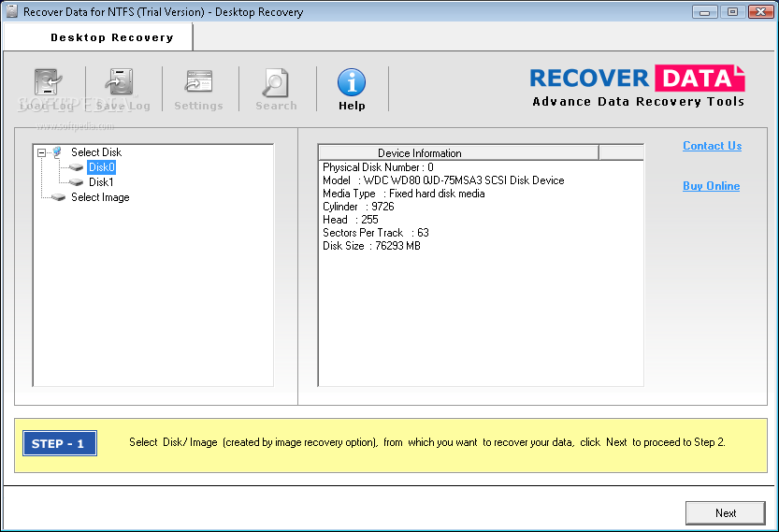This screenshot has height=532, width=779.
Task: Click the Load Log toolbar icon
Action: [47, 81]
